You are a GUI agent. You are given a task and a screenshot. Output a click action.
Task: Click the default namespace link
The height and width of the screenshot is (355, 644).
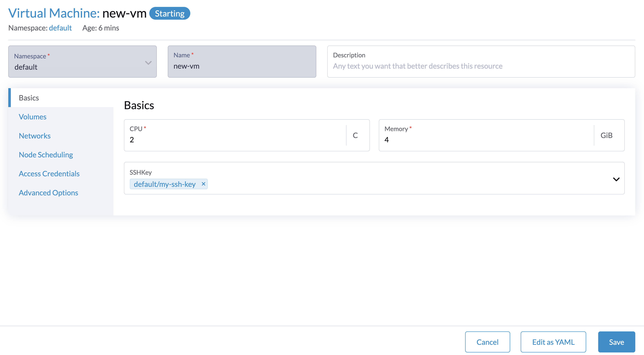60,28
